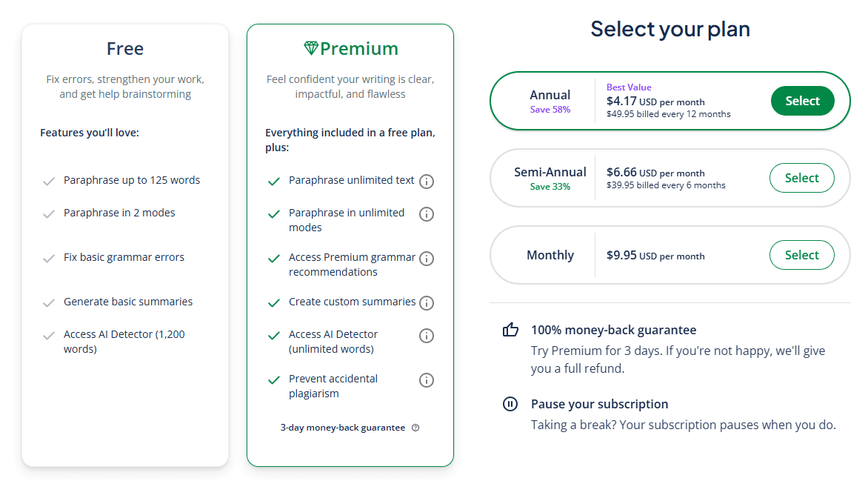Select the Monthly plan button

pos(801,255)
